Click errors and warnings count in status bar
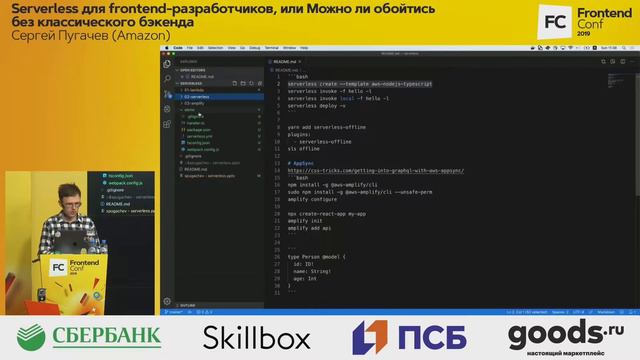The width and height of the screenshot is (640, 360). 204,312
